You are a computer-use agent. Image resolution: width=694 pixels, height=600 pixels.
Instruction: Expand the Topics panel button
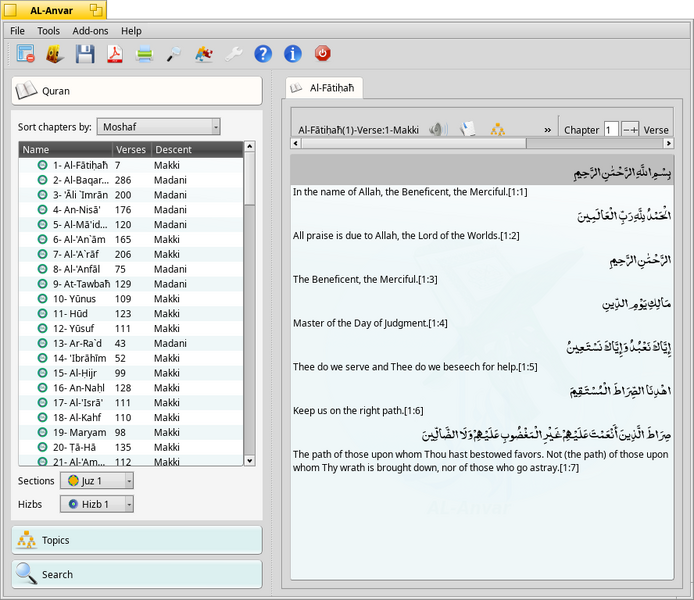click(x=137, y=540)
